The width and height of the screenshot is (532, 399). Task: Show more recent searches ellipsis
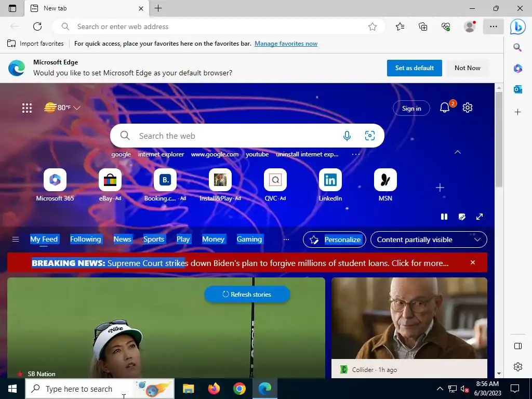pyautogui.click(x=355, y=154)
